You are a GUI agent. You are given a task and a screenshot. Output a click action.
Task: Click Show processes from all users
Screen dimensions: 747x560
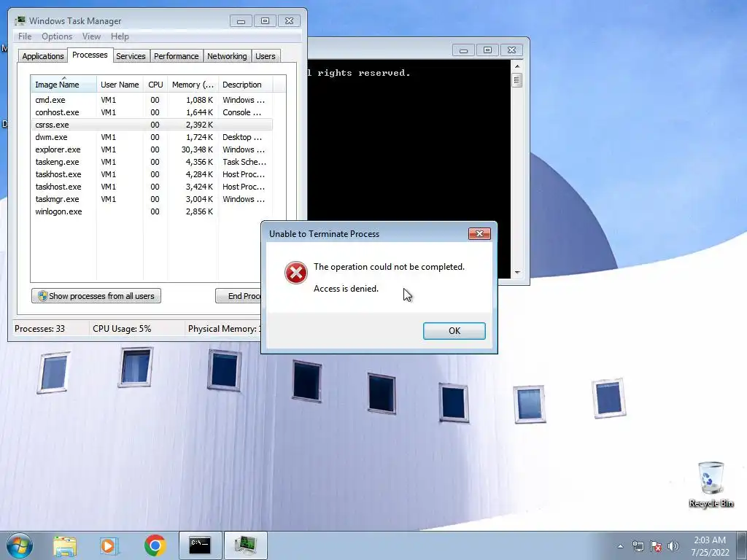tap(96, 296)
